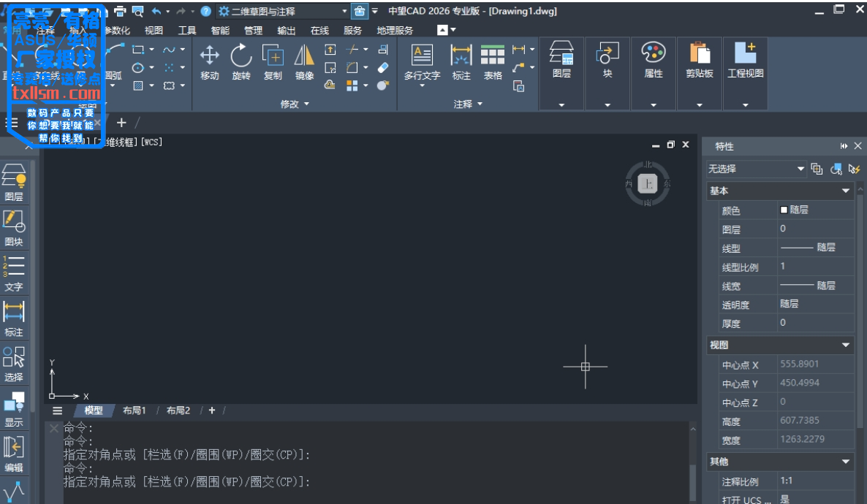Toggle the PICKADD button in 特性 panel
Screen dimensions: 867x504
click(x=817, y=169)
